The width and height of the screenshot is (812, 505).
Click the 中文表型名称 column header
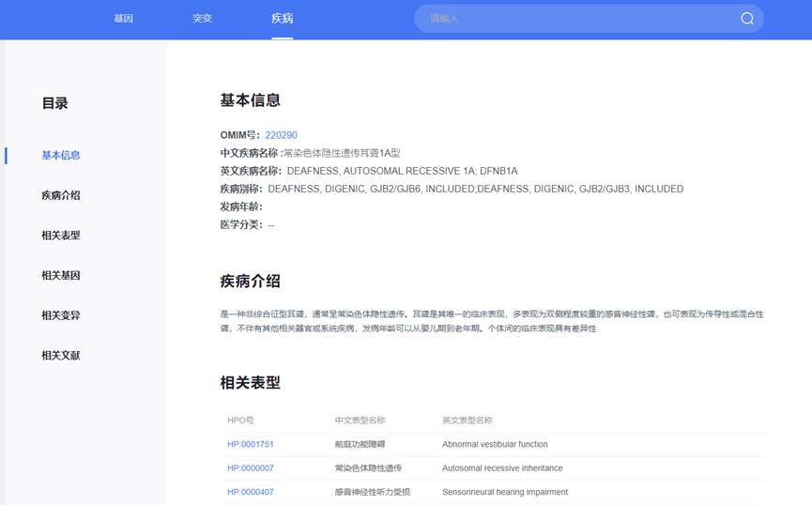coord(360,421)
